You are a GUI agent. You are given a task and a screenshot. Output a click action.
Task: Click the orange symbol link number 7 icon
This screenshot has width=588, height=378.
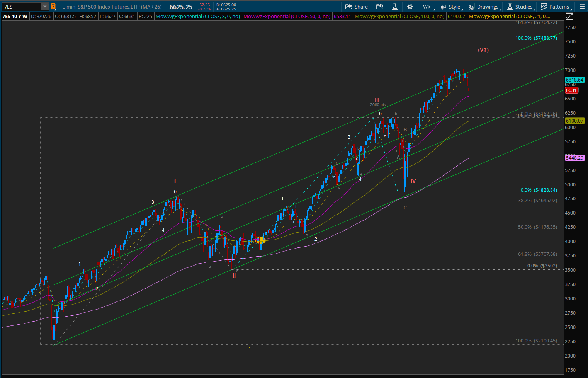[x=53, y=7]
